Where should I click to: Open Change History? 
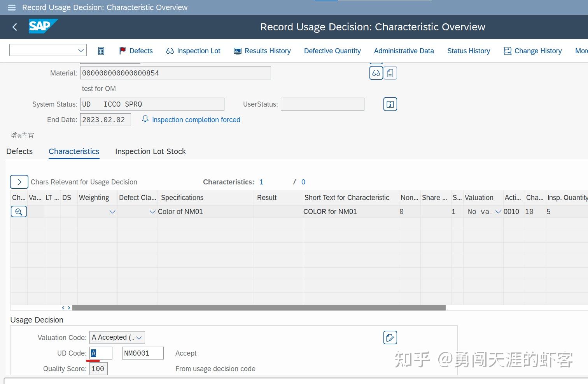pos(533,51)
